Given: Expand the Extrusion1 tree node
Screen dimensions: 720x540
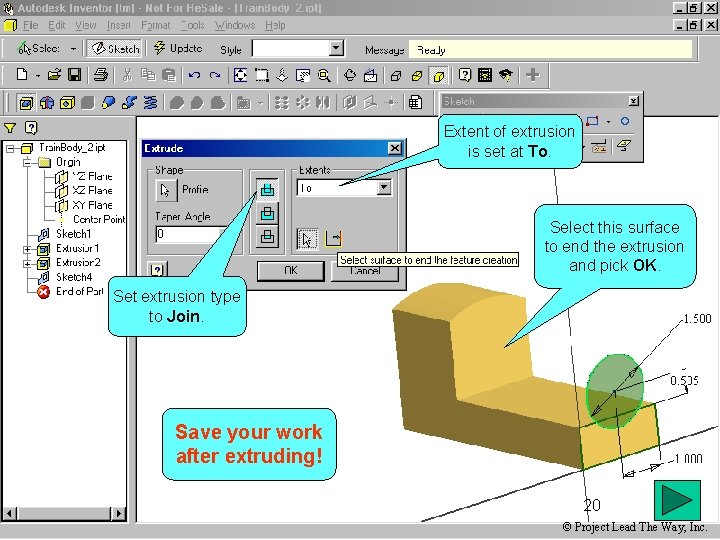Looking at the screenshot, I should click(x=27, y=249).
